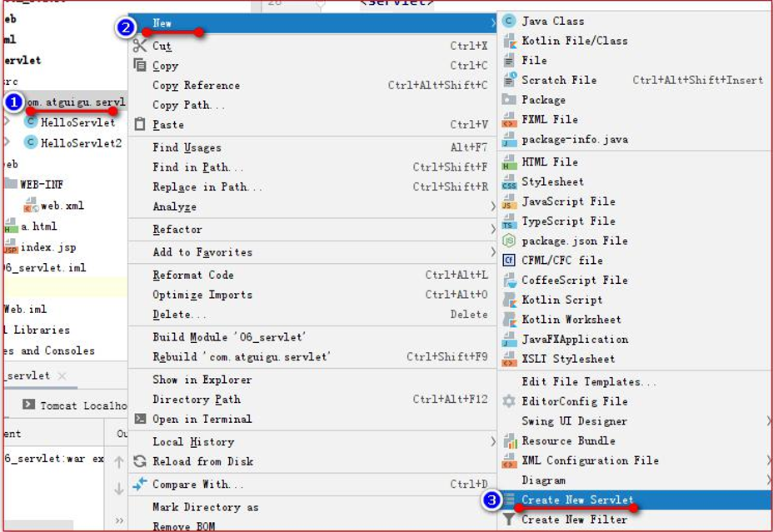Expand the Diagram submenu arrow
Viewport: 773px width, 532px height.
[768, 480]
